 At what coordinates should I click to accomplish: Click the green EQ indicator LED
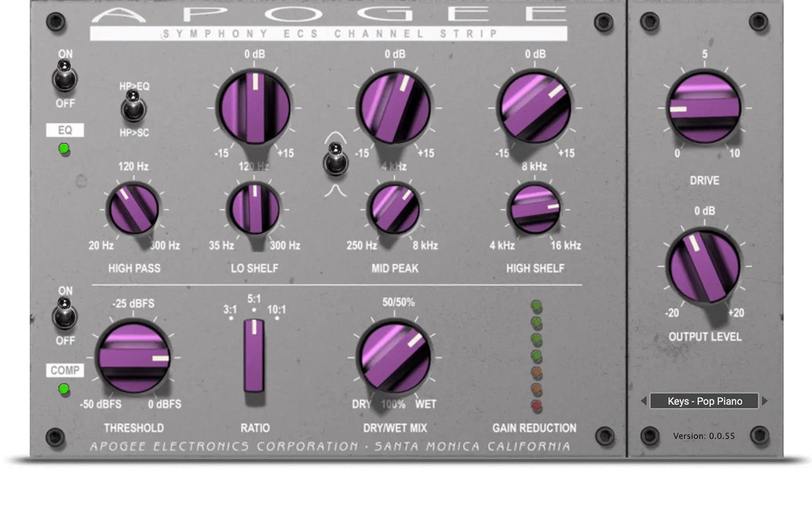64,149
